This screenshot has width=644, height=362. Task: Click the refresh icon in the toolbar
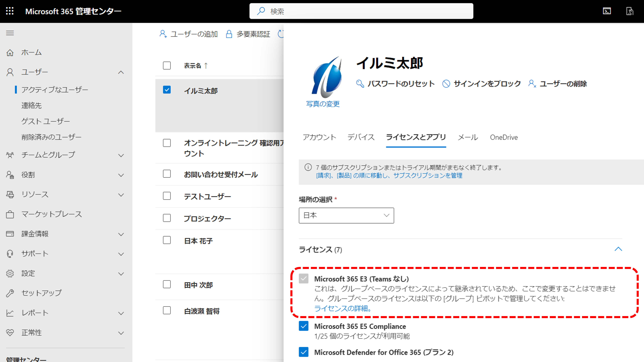tap(281, 34)
